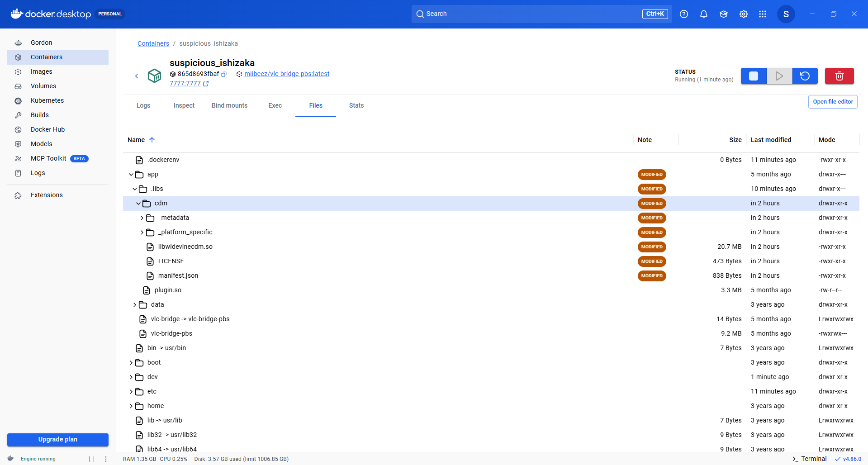Open Docker Desktop settings gear

(744, 14)
